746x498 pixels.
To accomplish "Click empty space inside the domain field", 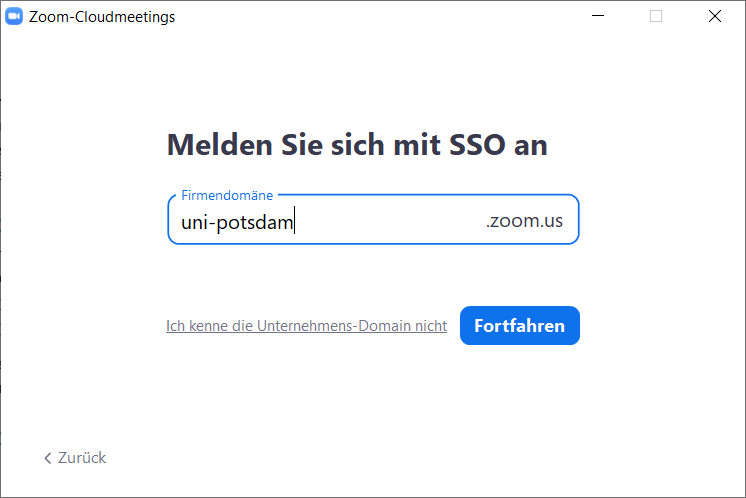I will point(390,222).
